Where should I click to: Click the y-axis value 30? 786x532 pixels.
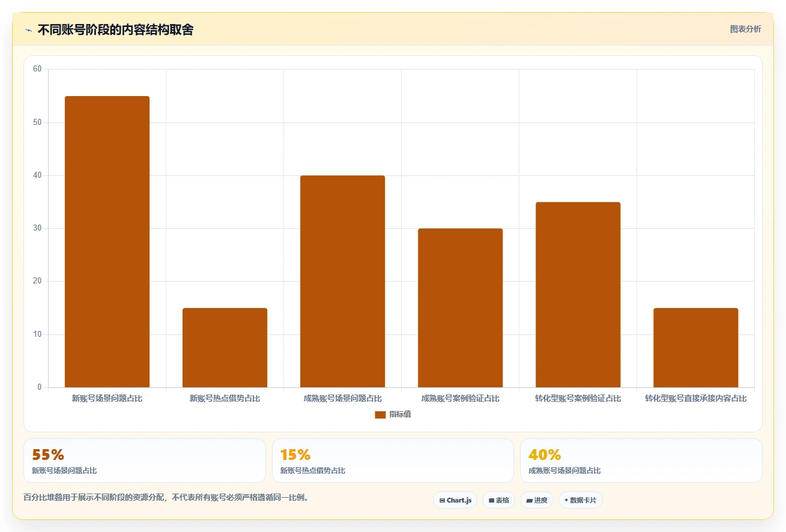pyautogui.click(x=37, y=228)
